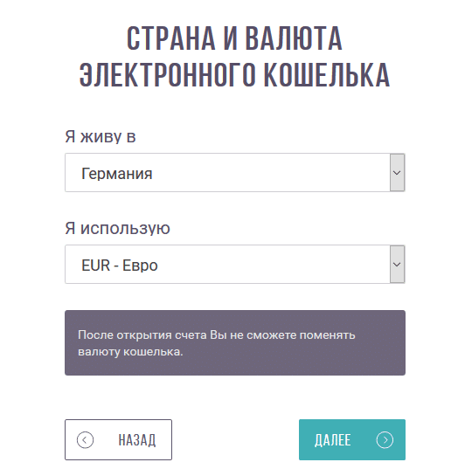The height and width of the screenshot is (476, 451).
Task: Click the "Я живу в" field label
Action: coord(101,136)
